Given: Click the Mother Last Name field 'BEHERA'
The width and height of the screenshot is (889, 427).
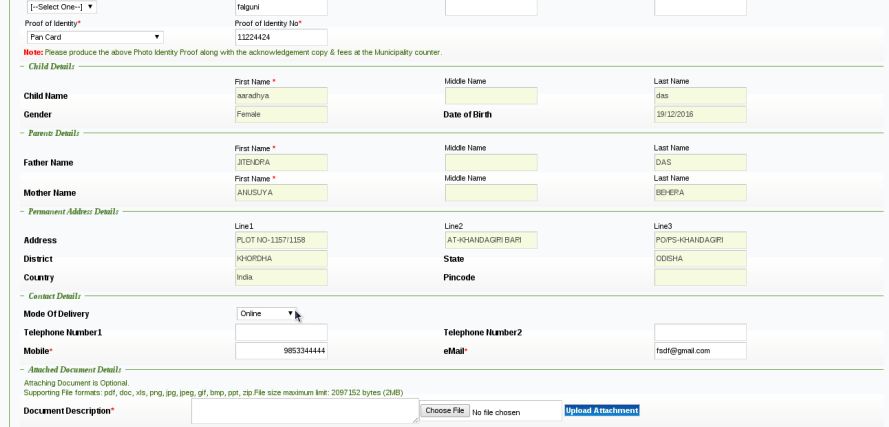Looking at the screenshot, I should pyautogui.click(x=700, y=193).
